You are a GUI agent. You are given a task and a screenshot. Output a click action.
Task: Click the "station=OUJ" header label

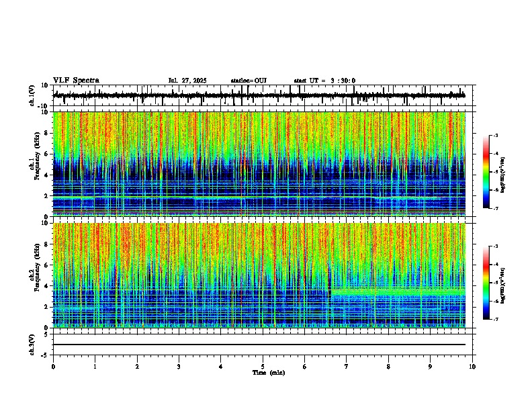coord(249,81)
